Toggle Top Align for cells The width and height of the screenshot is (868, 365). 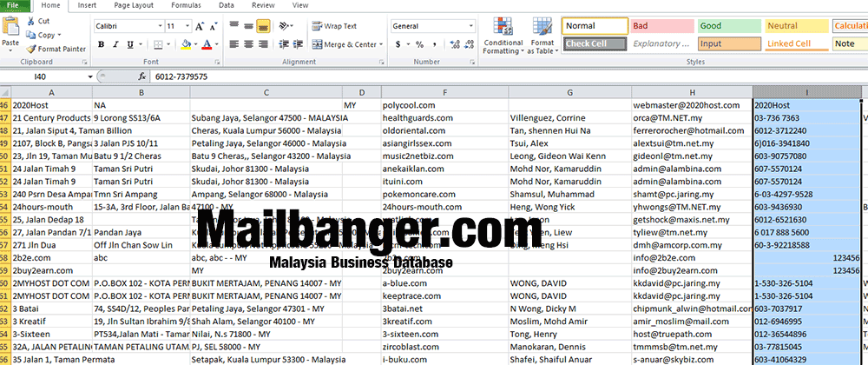tap(234, 25)
